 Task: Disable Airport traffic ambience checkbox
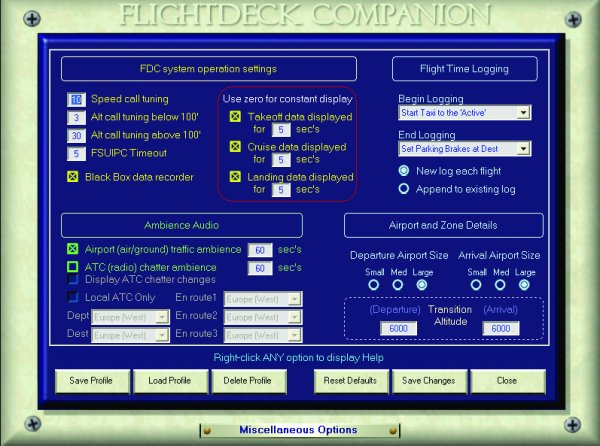tap(73, 249)
